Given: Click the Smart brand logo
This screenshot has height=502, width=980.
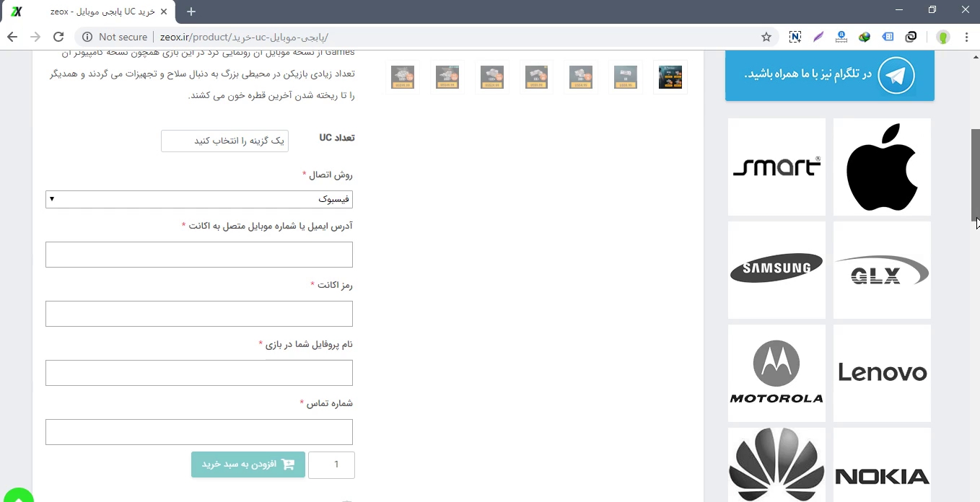Looking at the screenshot, I should tap(776, 167).
